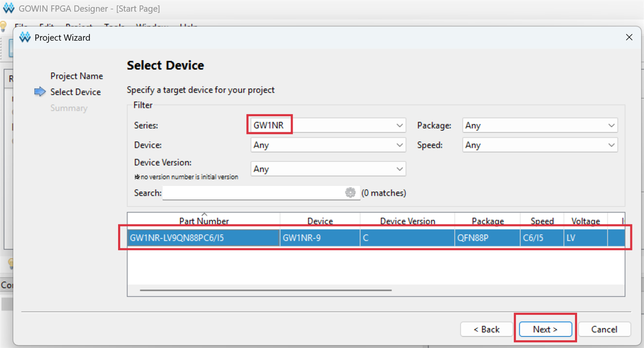
Task: Open the Series dropdown showing GW1NR
Action: pyautogui.click(x=328, y=126)
